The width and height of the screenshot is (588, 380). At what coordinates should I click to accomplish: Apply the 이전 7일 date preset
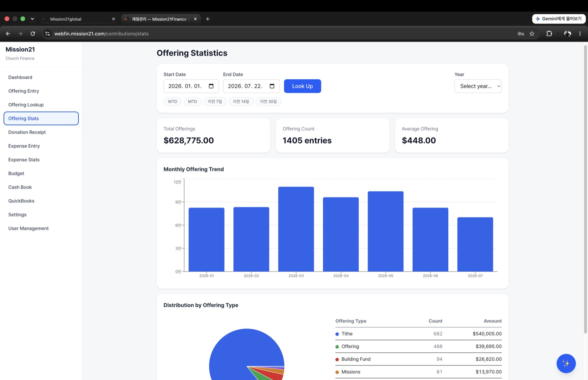point(215,102)
